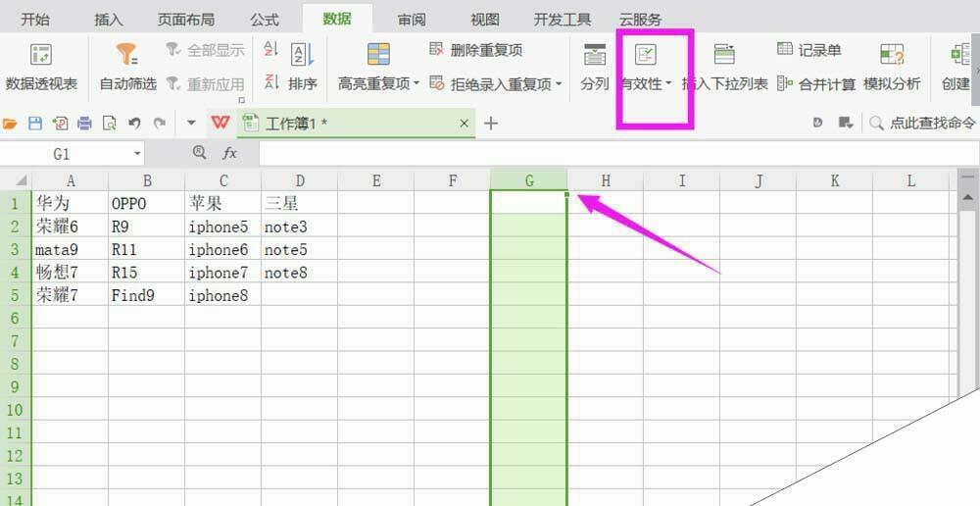
Task: Open 模拟分析 what-if analysis
Action: (x=892, y=68)
